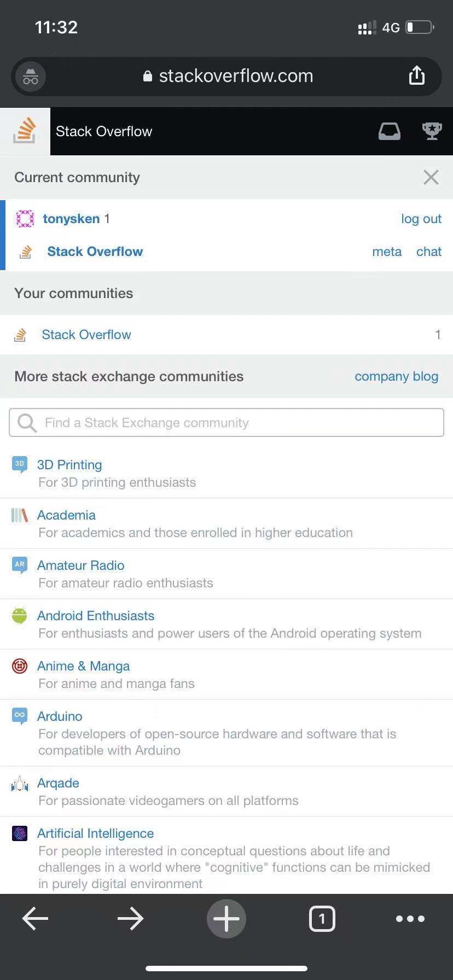Tap the share icon in address bar
The width and height of the screenshot is (453, 980).
(x=417, y=75)
